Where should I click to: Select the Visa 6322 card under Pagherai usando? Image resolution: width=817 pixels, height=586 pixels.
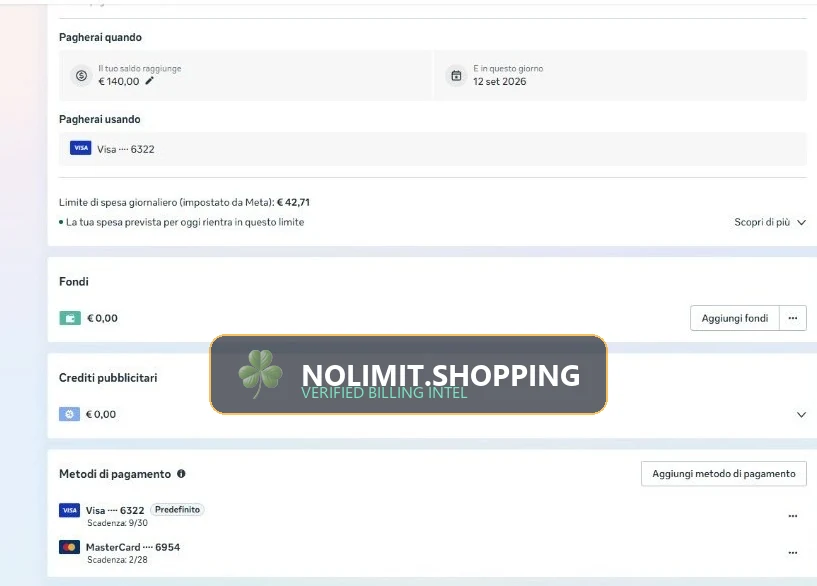(432, 149)
